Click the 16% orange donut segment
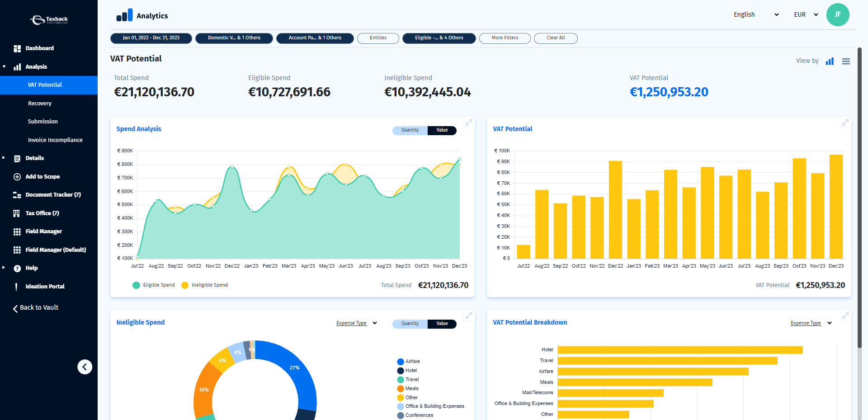 (x=204, y=390)
